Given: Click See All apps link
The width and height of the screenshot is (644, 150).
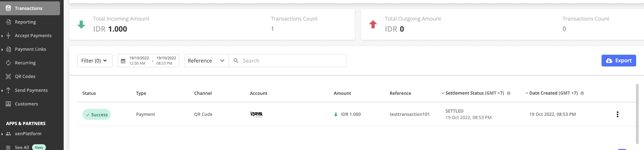Looking at the screenshot, I should pyautogui.click(x=22, y=147).
